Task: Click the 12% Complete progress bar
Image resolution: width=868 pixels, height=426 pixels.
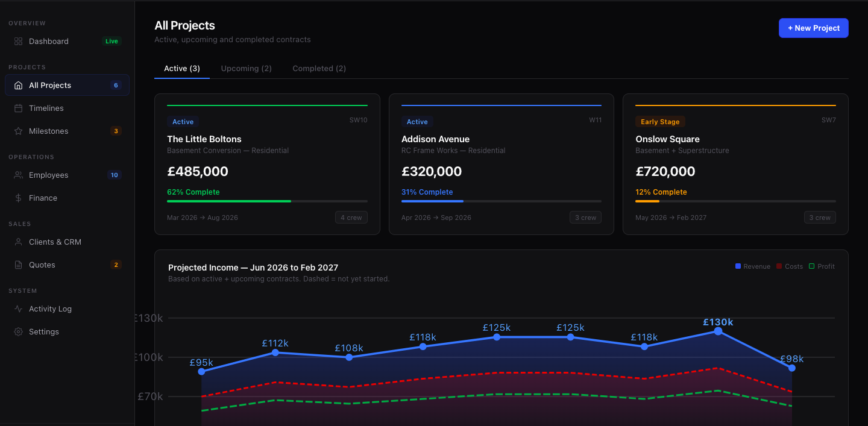Action: (735, 201)
